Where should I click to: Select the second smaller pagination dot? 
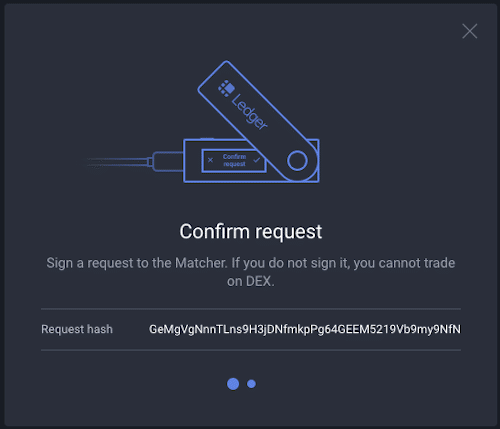(x=251, y=384)
